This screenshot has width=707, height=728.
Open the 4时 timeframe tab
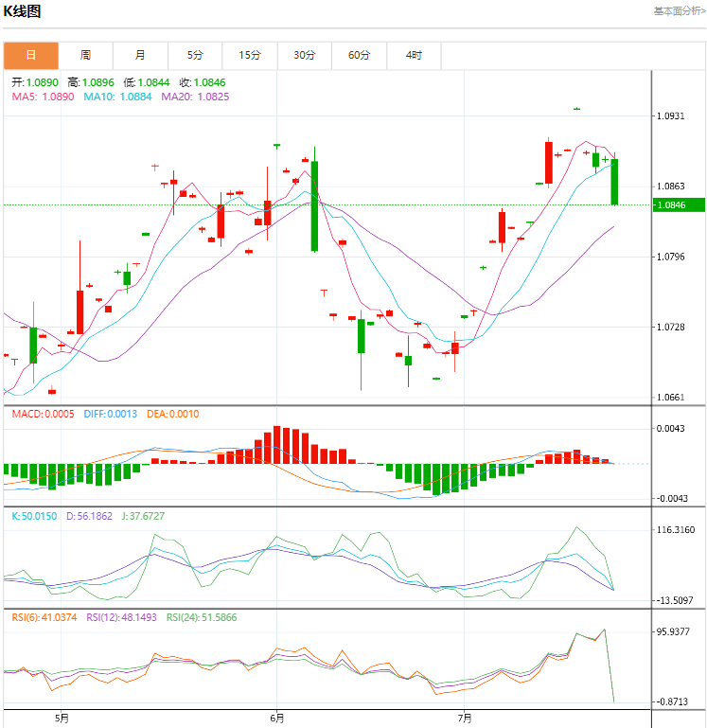414,55
